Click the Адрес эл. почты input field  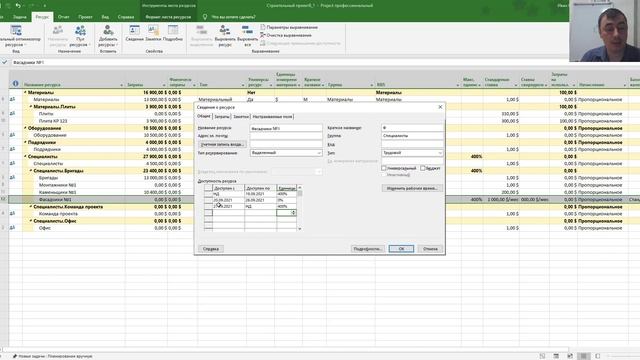point(286,136)
